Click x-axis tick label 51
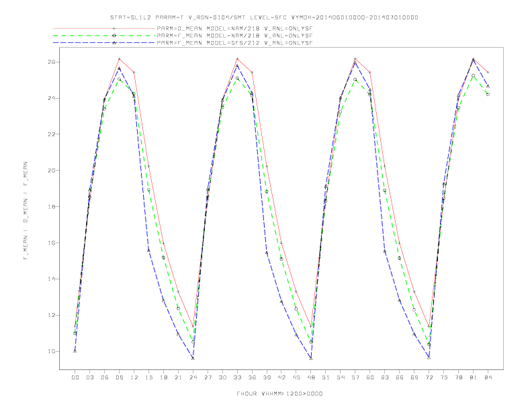Image resolution: width=532 pixels, height=411 pixels. click(326, 377)
